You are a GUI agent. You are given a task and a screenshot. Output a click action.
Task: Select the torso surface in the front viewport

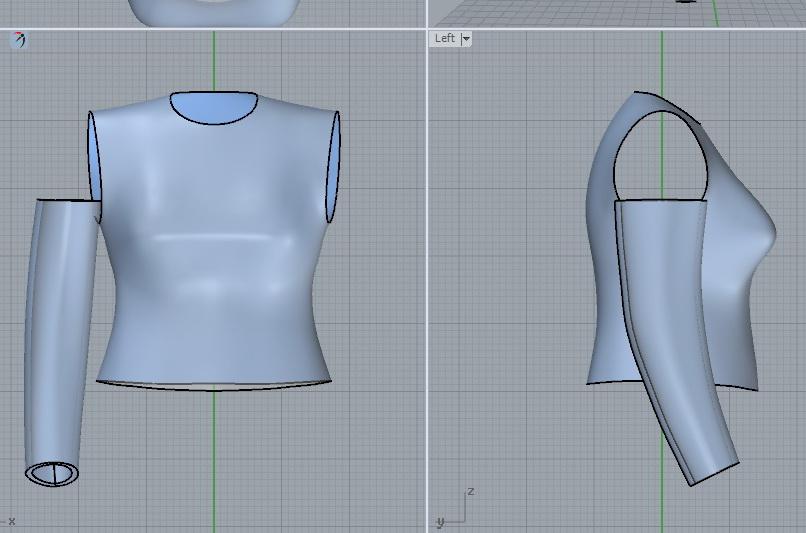(213, 242)
